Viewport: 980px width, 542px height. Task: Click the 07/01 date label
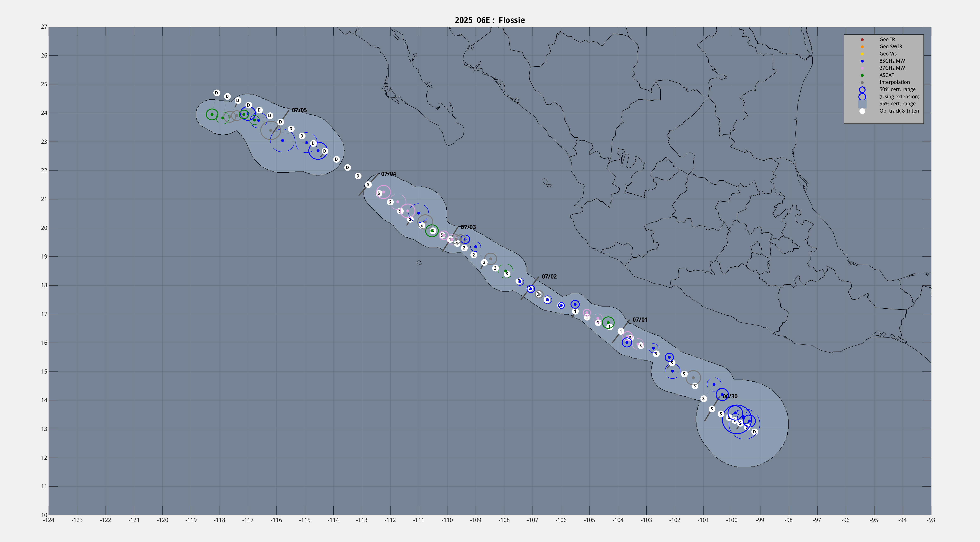point(640,320)
